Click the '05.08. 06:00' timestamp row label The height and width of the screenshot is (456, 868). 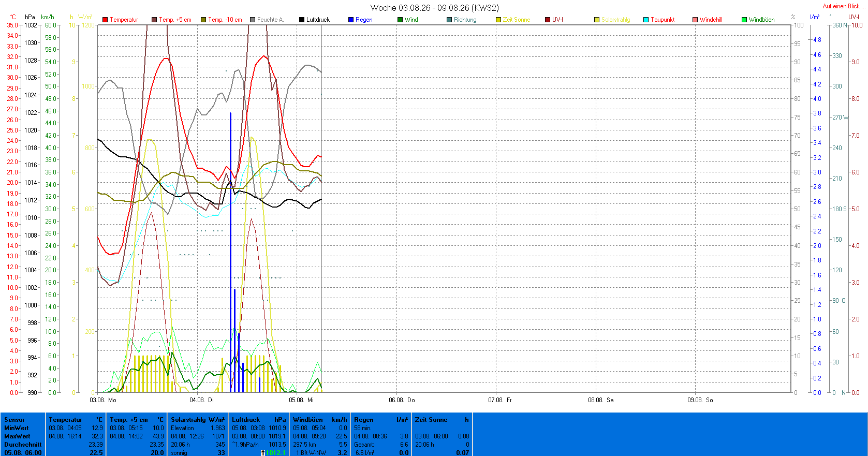23,453
